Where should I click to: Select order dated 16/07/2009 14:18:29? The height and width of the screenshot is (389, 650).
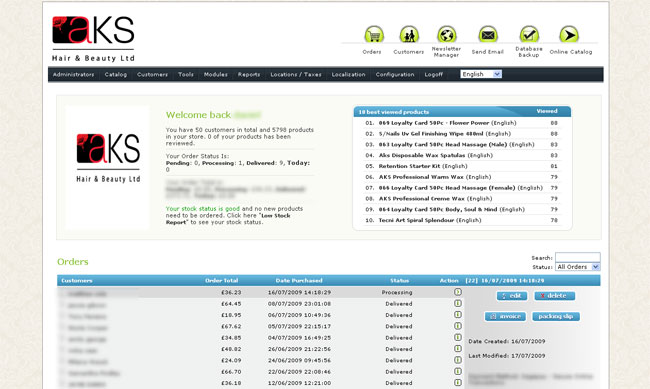(299, 292)
